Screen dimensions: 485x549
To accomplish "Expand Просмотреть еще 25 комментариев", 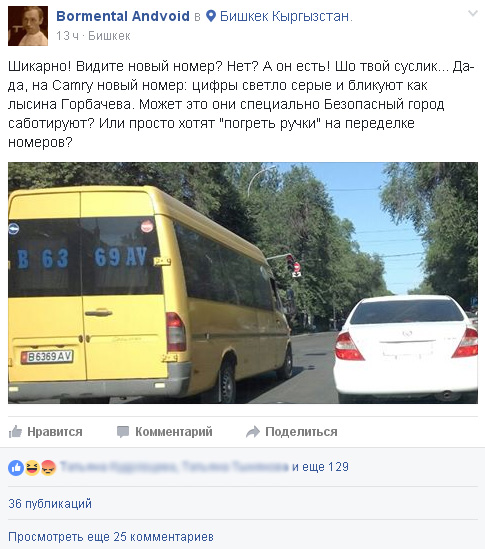I will tap(111, 536).
